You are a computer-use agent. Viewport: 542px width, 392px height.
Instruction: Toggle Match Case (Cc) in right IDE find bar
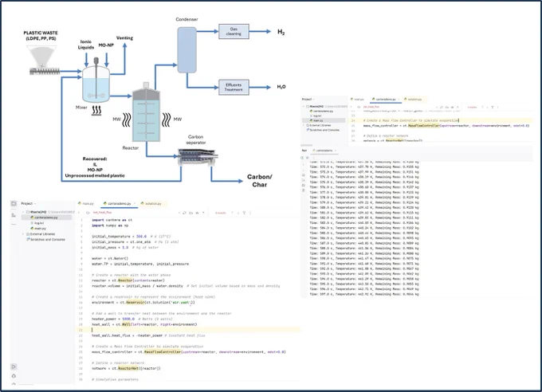[447, 107]
